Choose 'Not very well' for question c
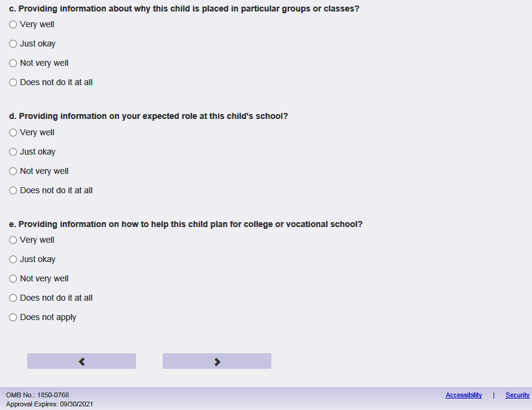This screenshot has height=410, width=532. (13, 63)
